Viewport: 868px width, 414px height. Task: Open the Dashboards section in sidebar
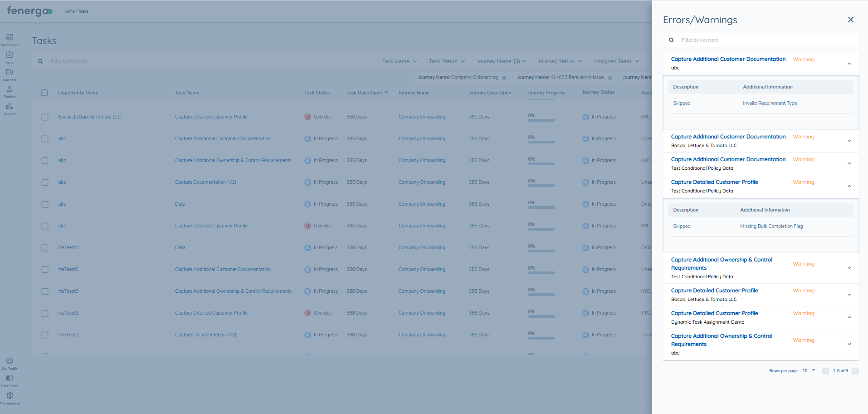(x=10, y=39)
